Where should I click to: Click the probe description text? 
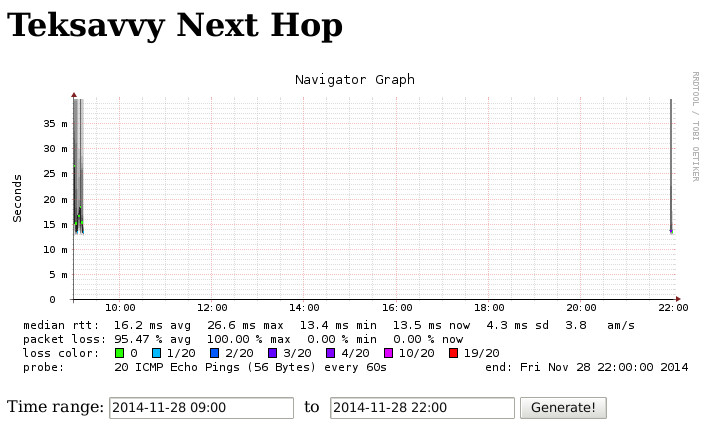pos(250,367)
